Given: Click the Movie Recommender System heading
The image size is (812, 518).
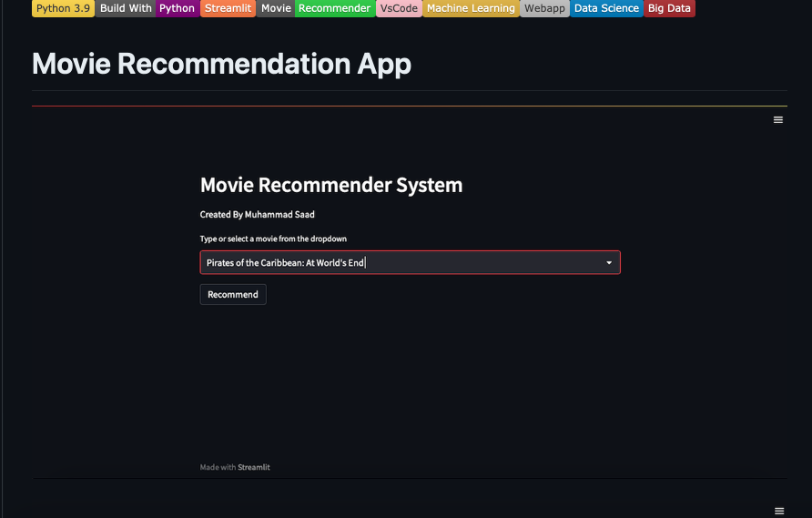Looking at the screenshot, I should coord(331,185).
